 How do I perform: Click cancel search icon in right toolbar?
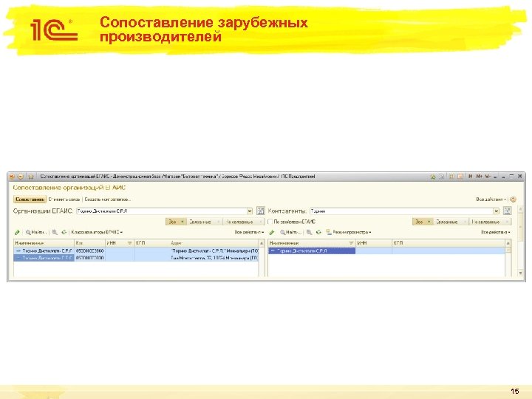[309, 233]
